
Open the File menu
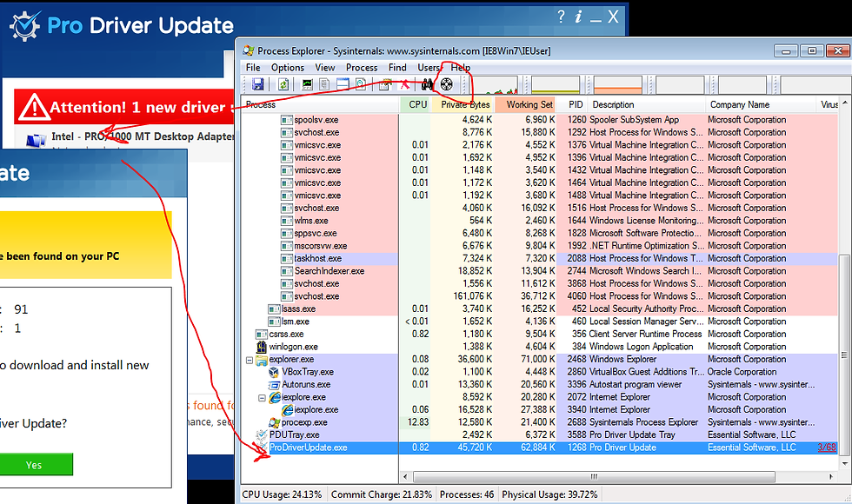pos(253,68)
